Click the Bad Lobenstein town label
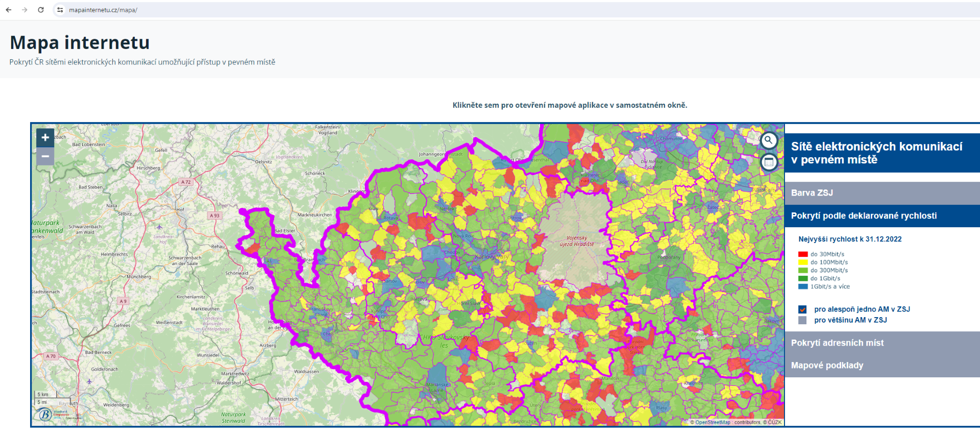Screen dimensions: 980x434 point(89,144)
